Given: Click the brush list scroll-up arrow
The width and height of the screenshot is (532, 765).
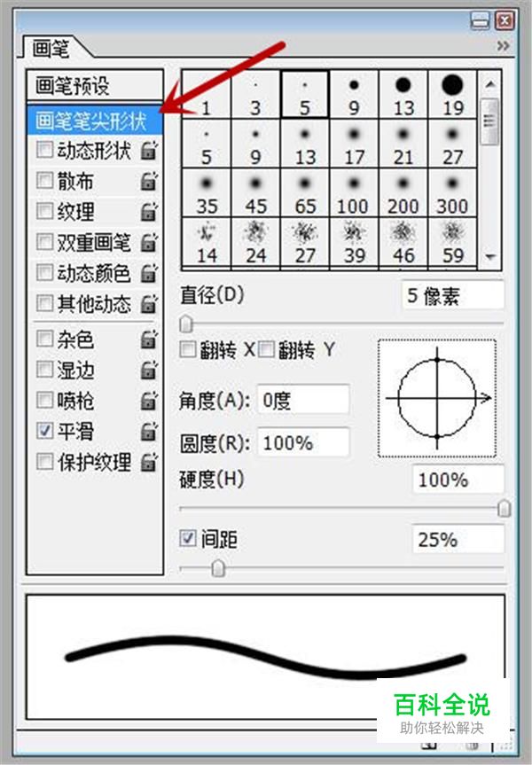Looking at the screenshot, I should 490,84.
